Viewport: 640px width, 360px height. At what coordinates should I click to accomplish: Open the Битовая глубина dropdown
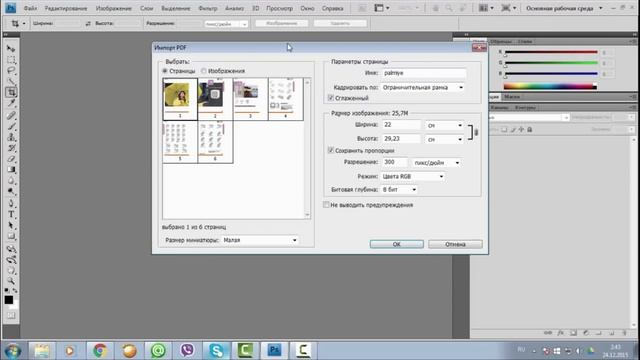(x=399, y=189)
